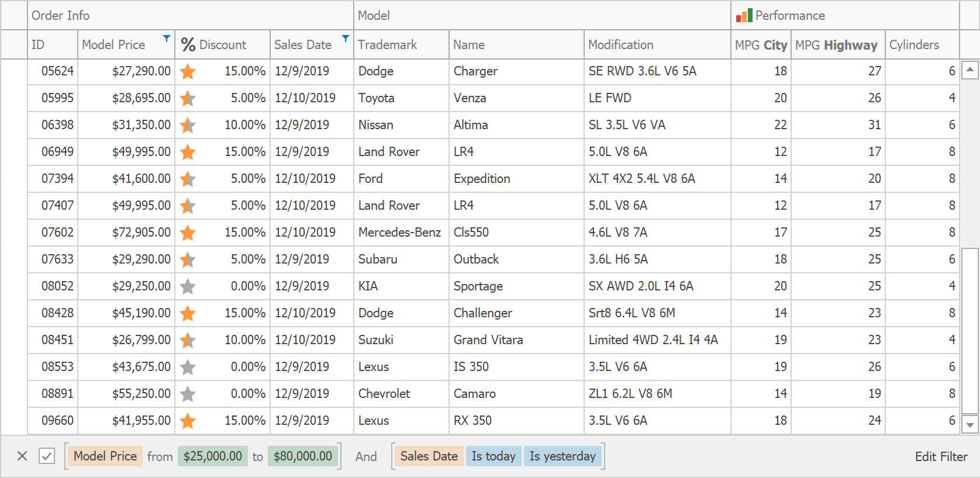980x478 pixels.
Task: Click the Model band header
Action: (542, 15)
